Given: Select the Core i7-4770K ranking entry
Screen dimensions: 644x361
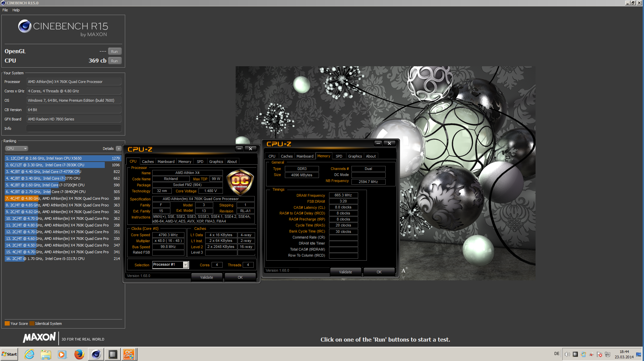Looking at the screenshot, I should [63, 172].
